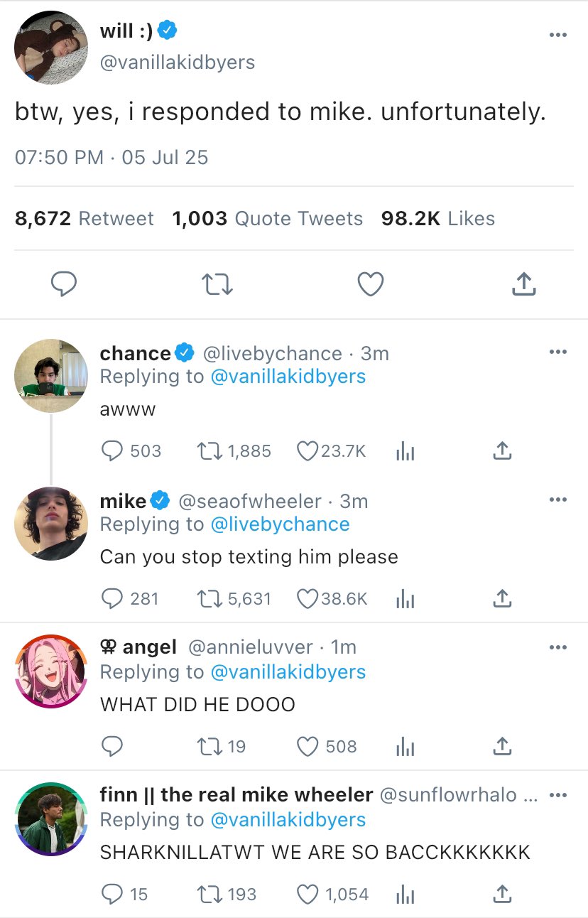Viewport: 588px width, 918px height.
Task: Share will's main tweet
Action: [523, 285]
